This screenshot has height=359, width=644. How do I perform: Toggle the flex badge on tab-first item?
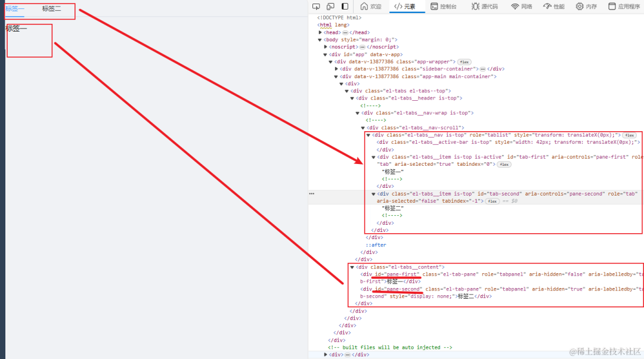504,165
